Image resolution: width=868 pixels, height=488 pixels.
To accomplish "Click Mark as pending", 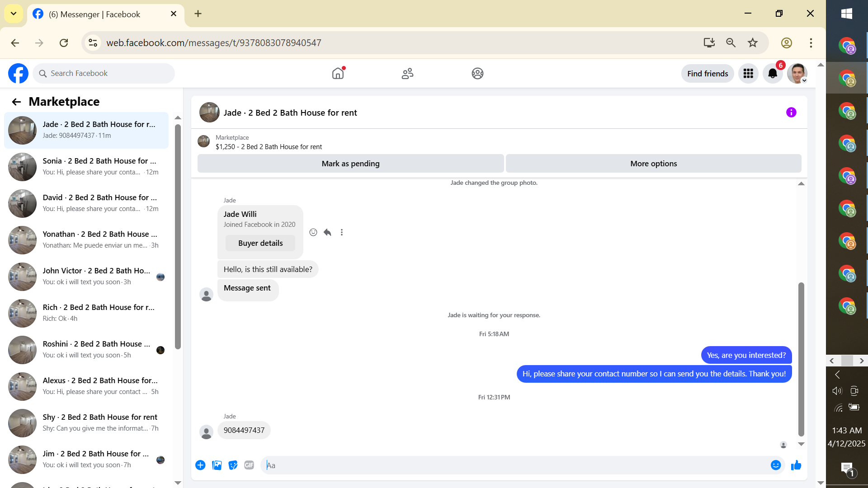I will click(350, 163).
